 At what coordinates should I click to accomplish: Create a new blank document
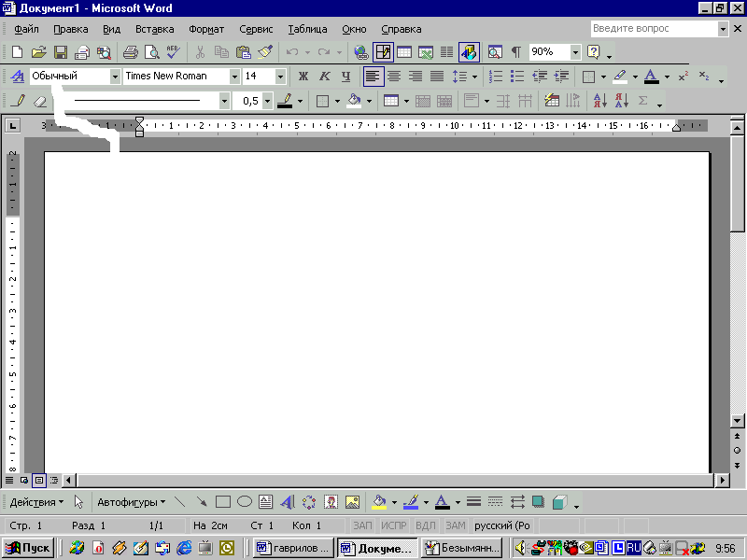click(17, 51)
